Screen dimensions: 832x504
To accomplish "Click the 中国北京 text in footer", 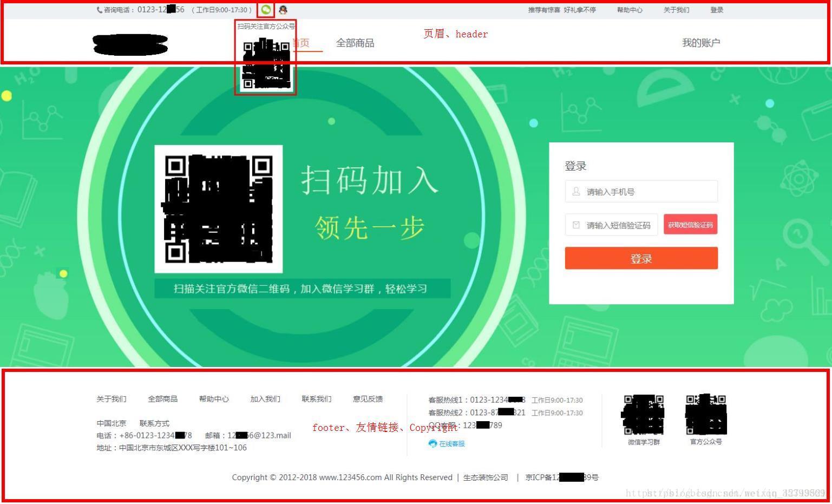I will 112,423.
